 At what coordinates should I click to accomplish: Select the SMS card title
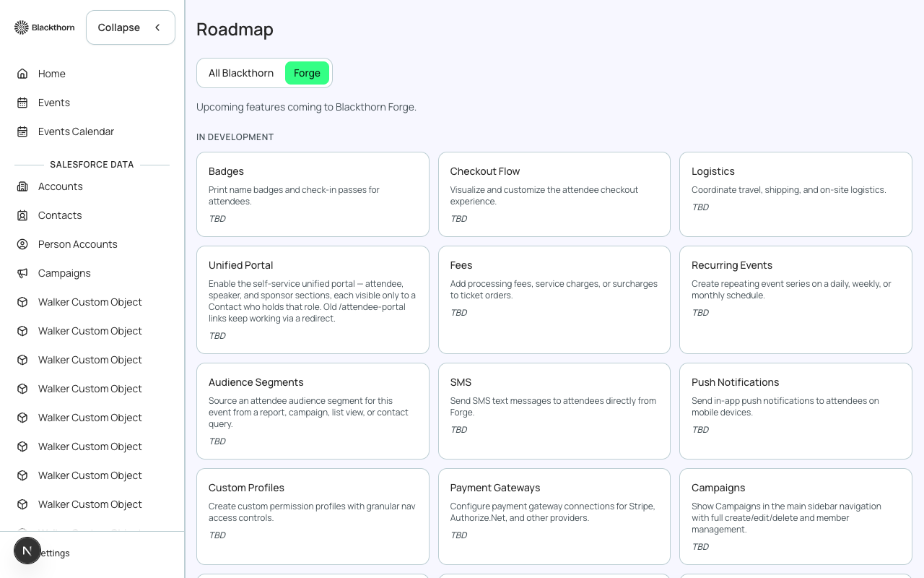[x=461, y=382]
